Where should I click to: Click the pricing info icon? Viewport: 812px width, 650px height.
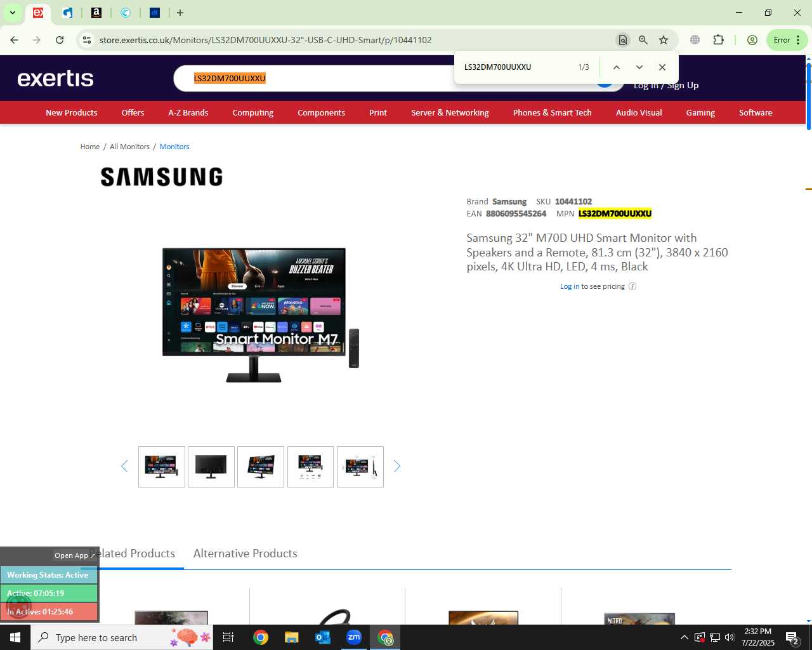point(632,286)
